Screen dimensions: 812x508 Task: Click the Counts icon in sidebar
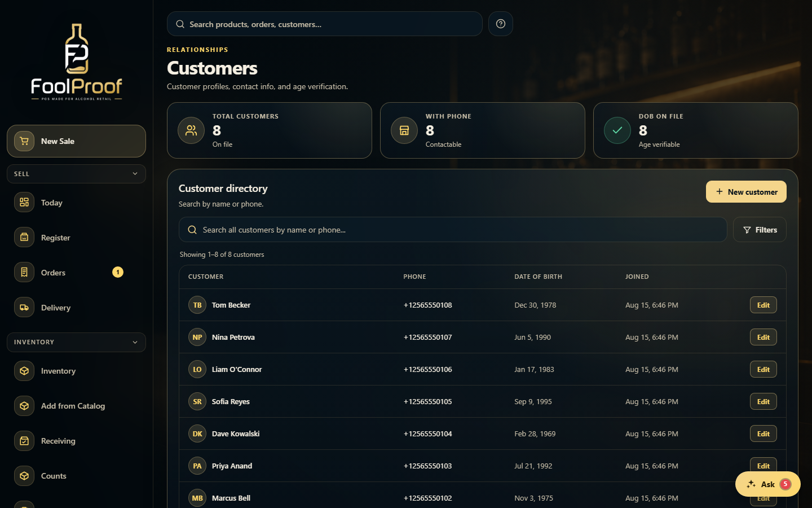click(24, 476)
